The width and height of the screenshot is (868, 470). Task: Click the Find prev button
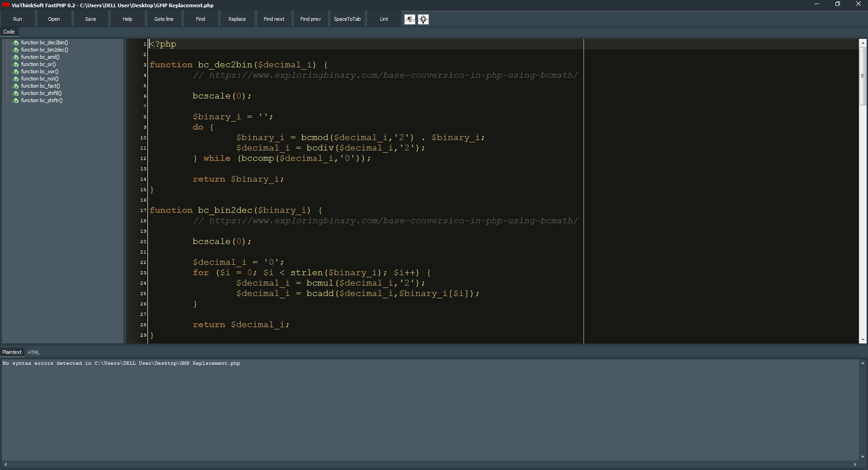point(310,19)
